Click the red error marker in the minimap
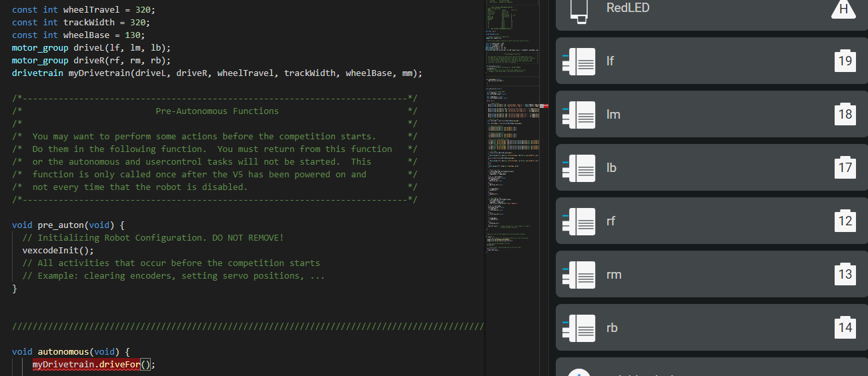This screenshot has width=868, height=376. pos(544,105)
